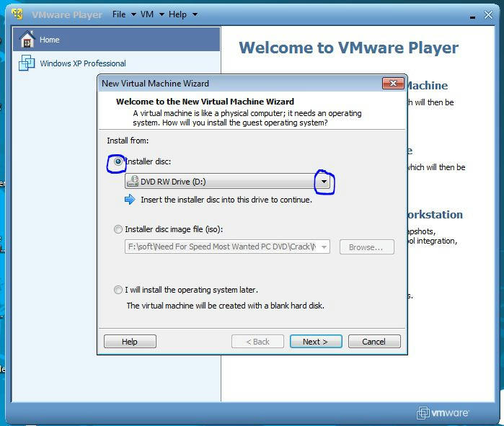Viewport: 504px width, 426px height.
Task: Click the Help button in the wizard
Action: [130, 342]
